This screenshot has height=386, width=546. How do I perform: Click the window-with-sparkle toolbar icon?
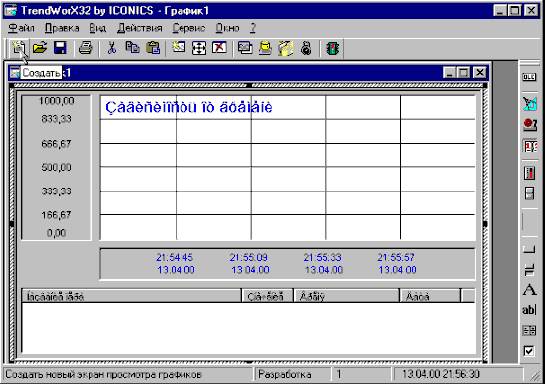(x=179, y=48)
